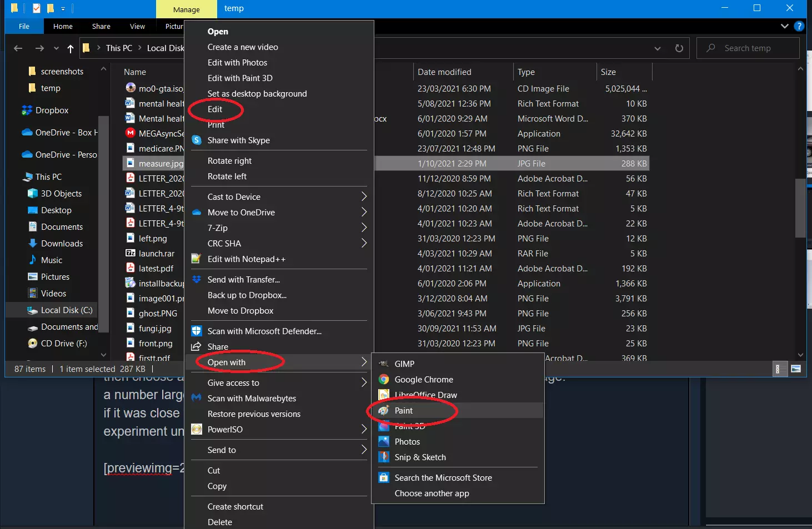Select Downloads in the navigation pane
Screen dimensions: 812x529
(62, 243)
